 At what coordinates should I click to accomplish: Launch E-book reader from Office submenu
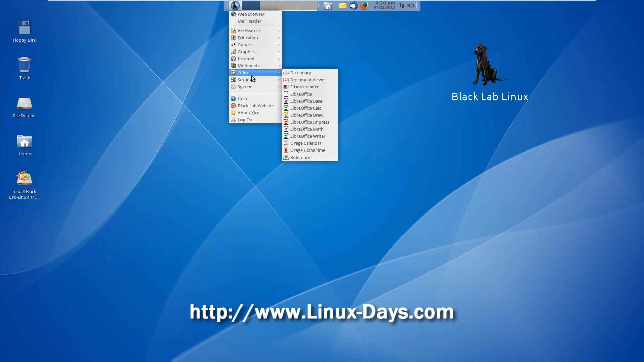coord(310,87)
